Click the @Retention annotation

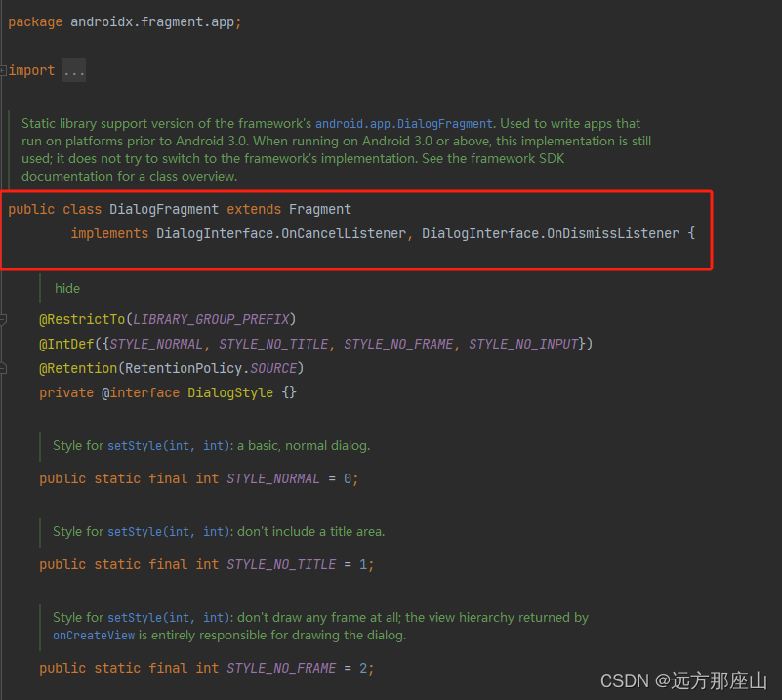(x=78, y=368)
